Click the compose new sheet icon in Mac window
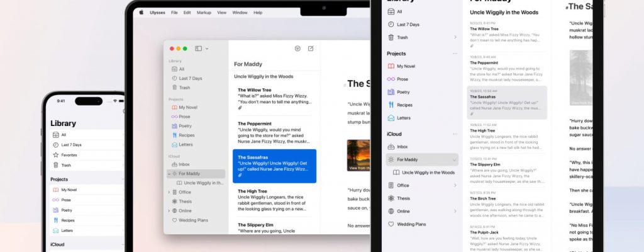 (310, 49)
